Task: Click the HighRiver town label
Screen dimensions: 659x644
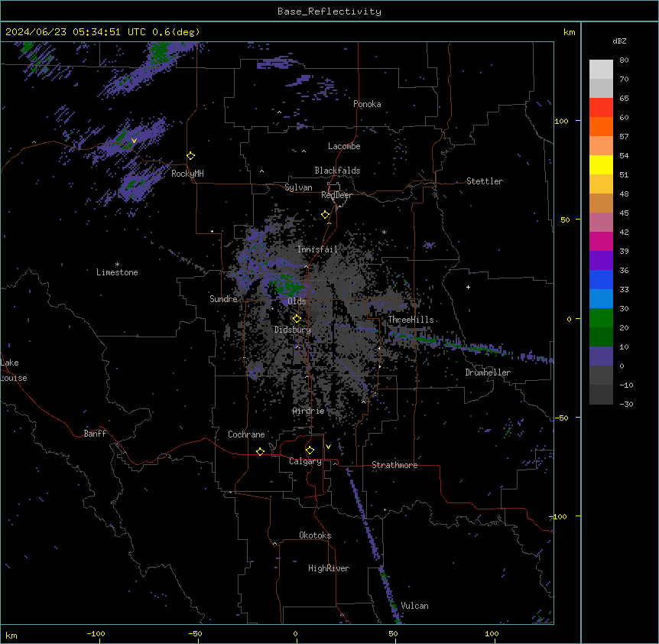Action: coord(329,568)
